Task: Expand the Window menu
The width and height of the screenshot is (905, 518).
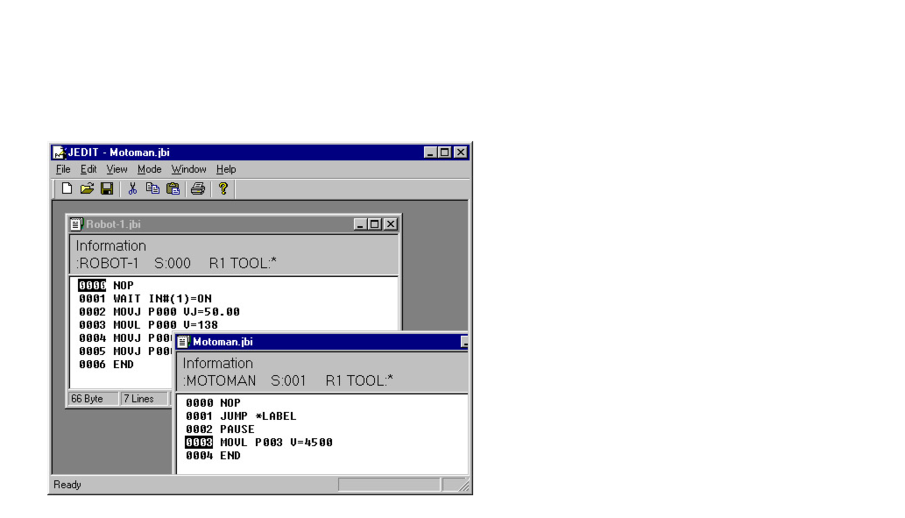Action: click(188, 170)
